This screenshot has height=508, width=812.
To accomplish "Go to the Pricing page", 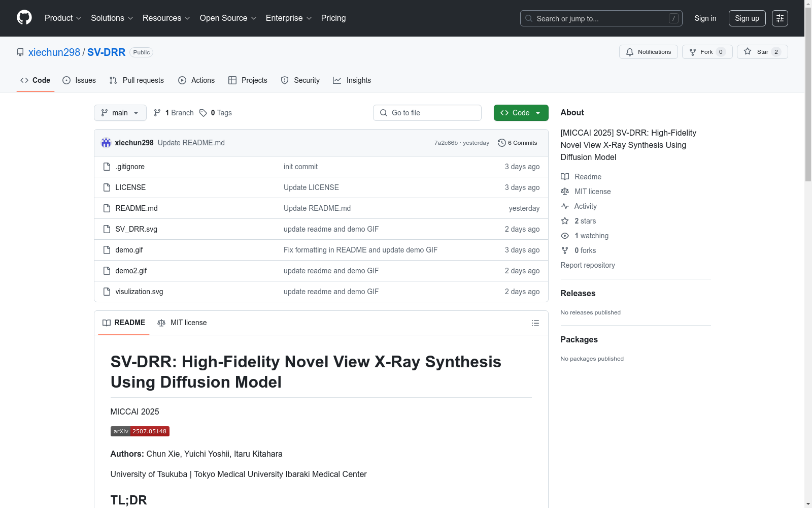I will [333, 18].
